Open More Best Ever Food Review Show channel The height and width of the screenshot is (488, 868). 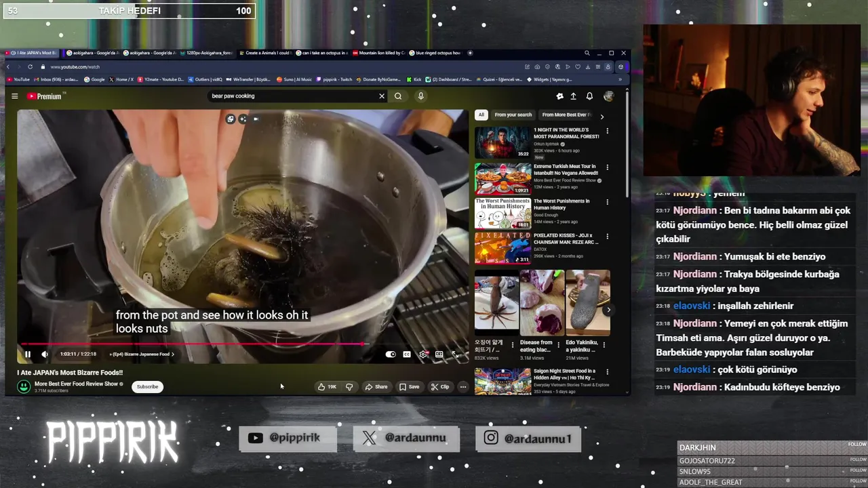coord(76,384)
